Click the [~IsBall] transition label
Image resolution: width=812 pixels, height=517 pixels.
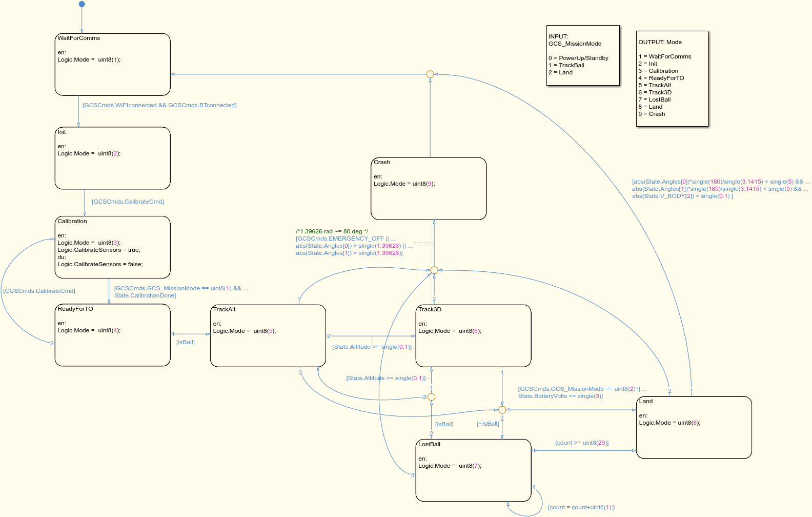coord(488,424)
